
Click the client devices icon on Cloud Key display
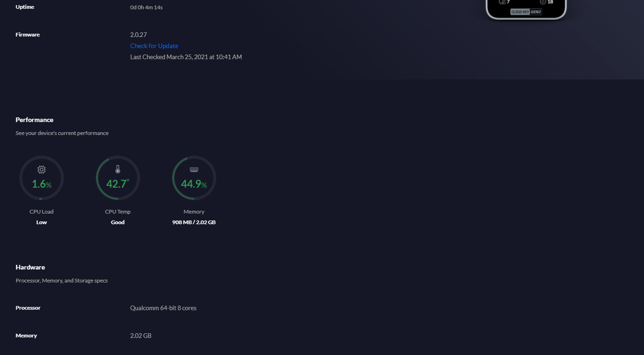[502, 2]
